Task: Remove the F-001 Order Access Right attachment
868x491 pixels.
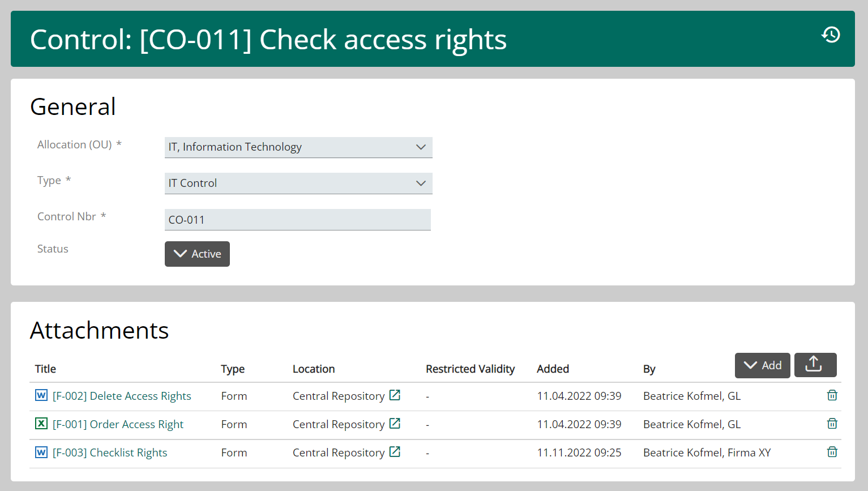Action: point(832,424)
